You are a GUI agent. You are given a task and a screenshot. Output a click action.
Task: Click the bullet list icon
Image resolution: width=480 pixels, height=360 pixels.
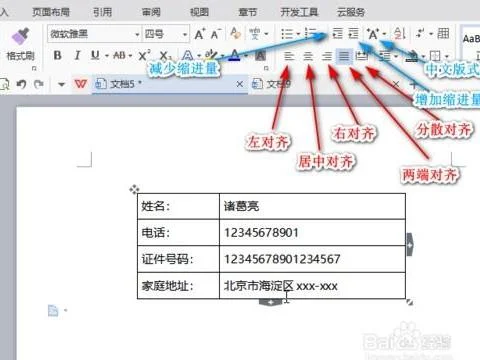click(287, 34)
